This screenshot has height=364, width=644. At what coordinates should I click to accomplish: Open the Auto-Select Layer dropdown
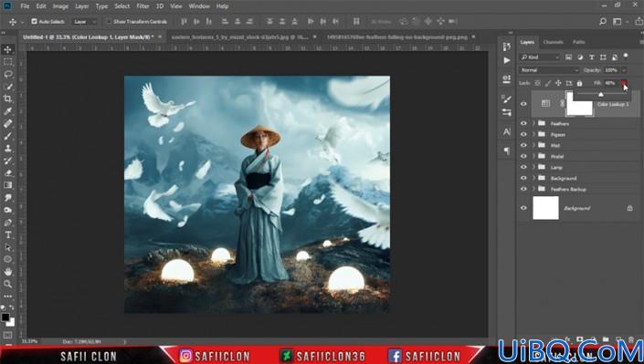click(x=85, y=21)
